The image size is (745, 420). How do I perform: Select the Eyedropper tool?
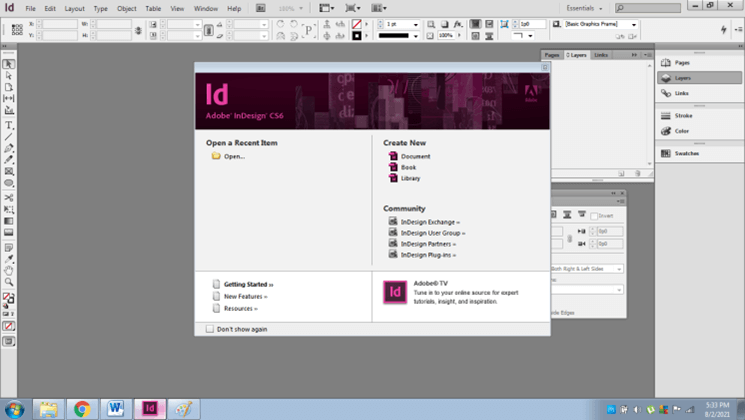[x=9, y=259]
